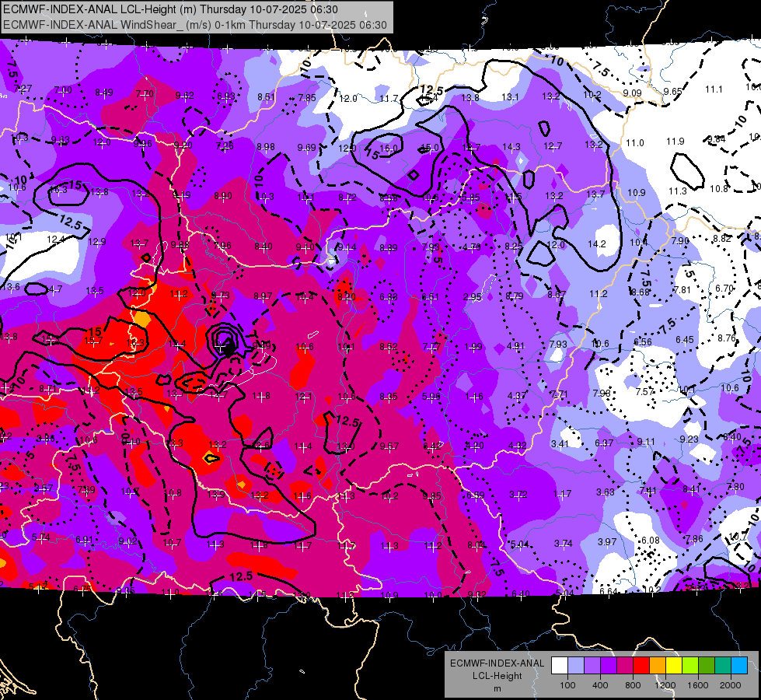Click the white legend color box
The width and height of the screenshot is (761, 700).
(559, 666)
